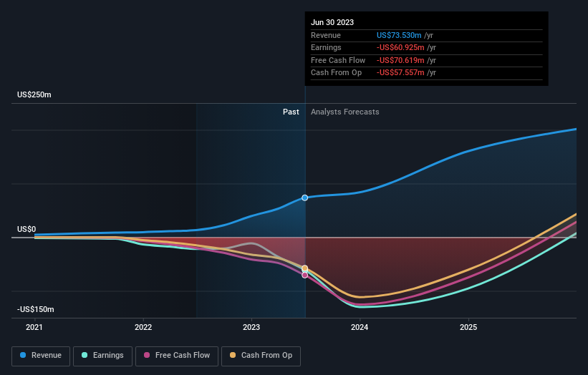This screenshot has width=588, height=375.
Task: Click the Free Cash Flow label in tooltip
Action: [x=338, y=60]
